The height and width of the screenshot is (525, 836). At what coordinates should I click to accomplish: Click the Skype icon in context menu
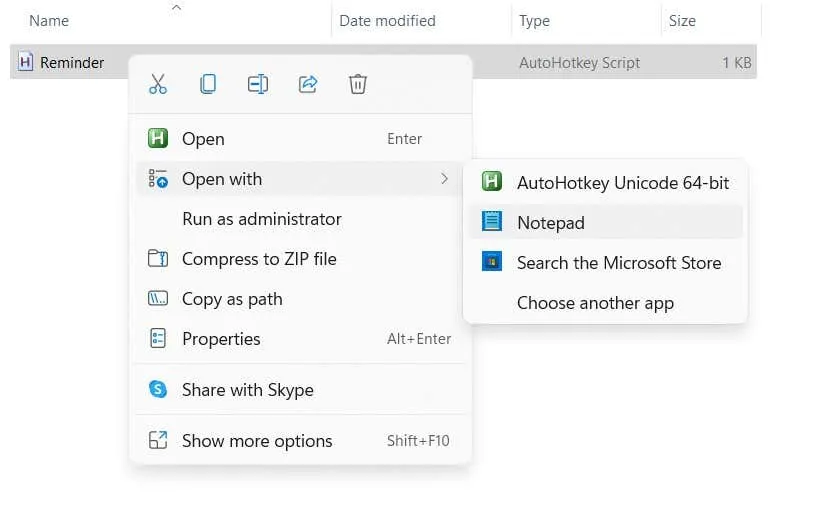click(x=158, y=390)
